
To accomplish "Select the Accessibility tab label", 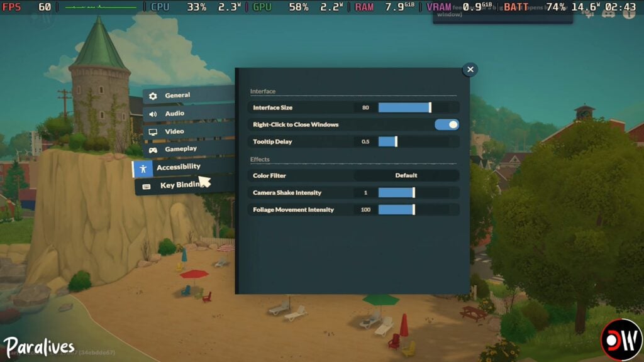I will tap(179, 167).
